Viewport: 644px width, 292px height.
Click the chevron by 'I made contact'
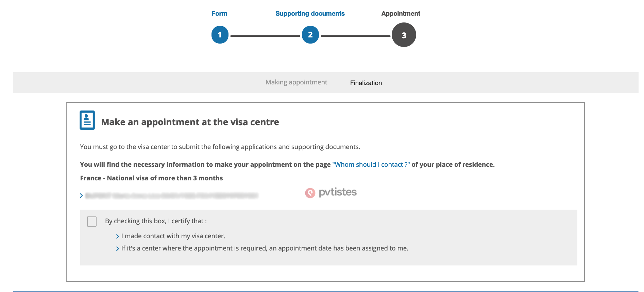[x=118, y=236]
